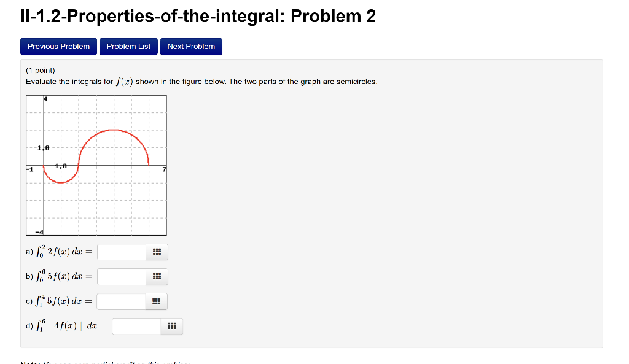Click the Previous Problem button
The image size is (629, 364).
click(58, 46)
